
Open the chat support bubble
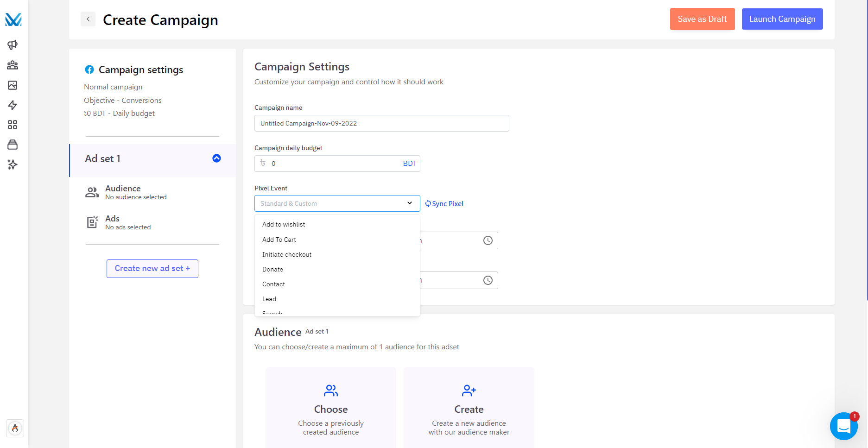[843, 426]
